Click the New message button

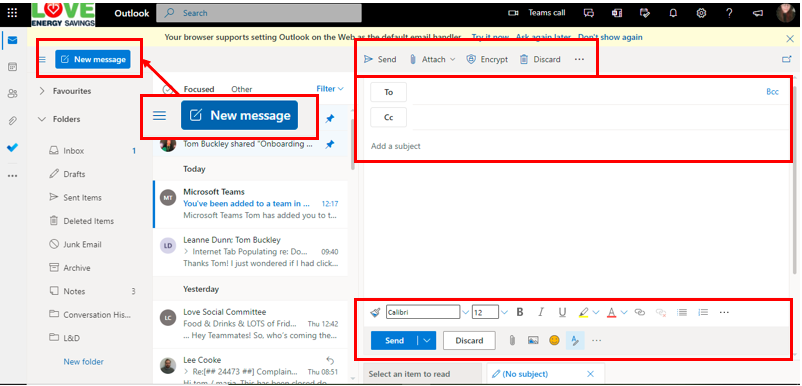pos(93,59)
